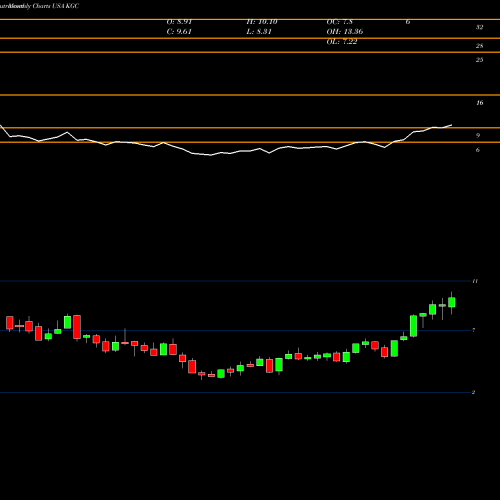Viewport: 500px width, 500px height.
Task: Click the upper axis label '9'
Action: (x=478, y=136)
